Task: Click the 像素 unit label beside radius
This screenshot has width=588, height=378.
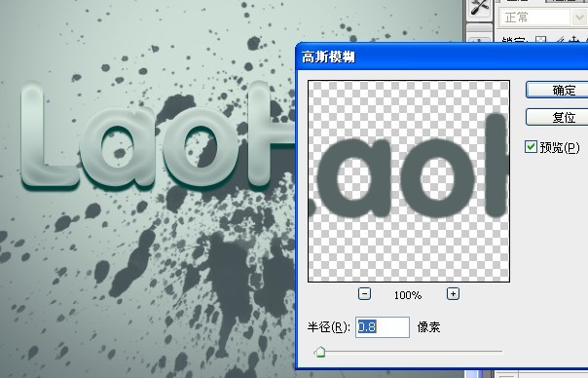Action: (428, 327)
